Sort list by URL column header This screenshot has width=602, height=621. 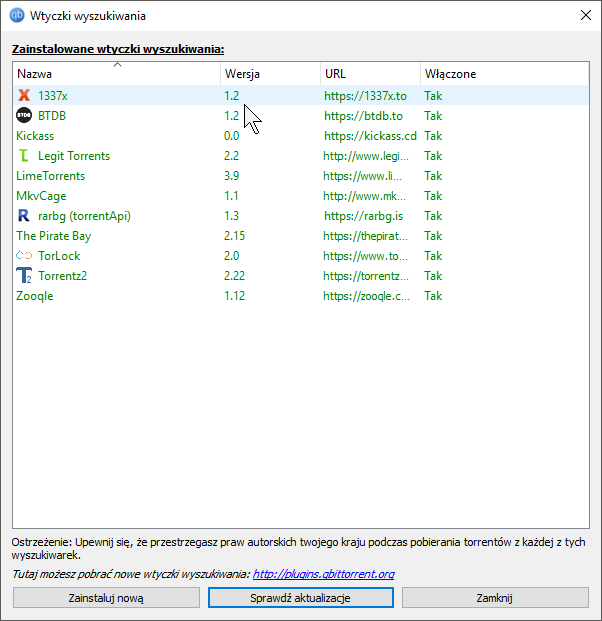pyautogui.click(x=369, y=74)
